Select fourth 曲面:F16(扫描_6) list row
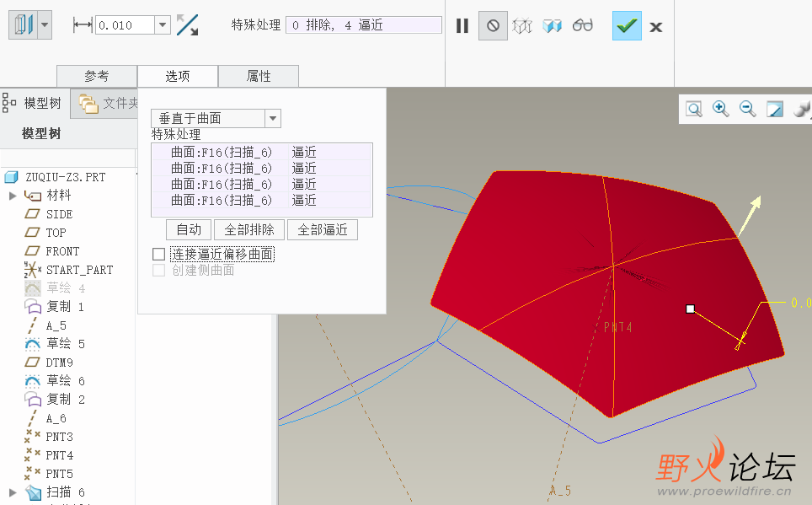 261,200
